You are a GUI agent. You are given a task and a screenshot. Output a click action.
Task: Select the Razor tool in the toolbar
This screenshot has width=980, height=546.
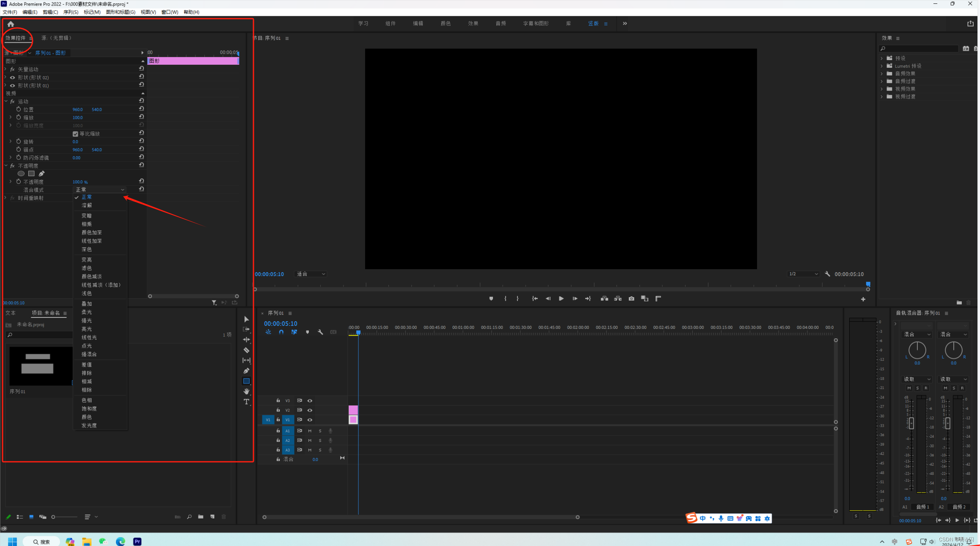click(246, 350)
